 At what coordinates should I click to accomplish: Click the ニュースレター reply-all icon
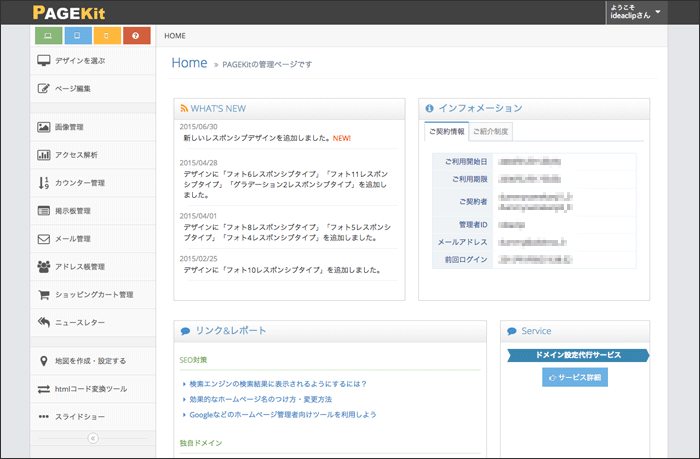(43, 322)
